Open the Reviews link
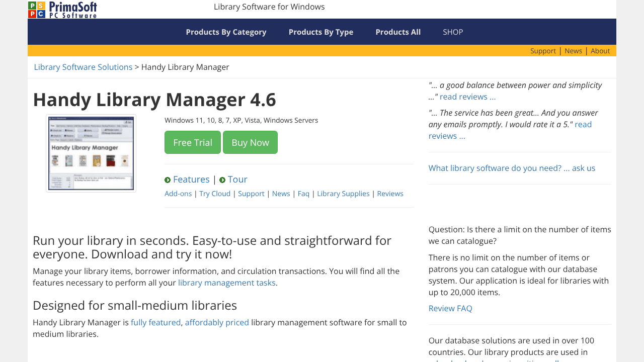Screen dimensions: 644x362 (x=390, y=194)
